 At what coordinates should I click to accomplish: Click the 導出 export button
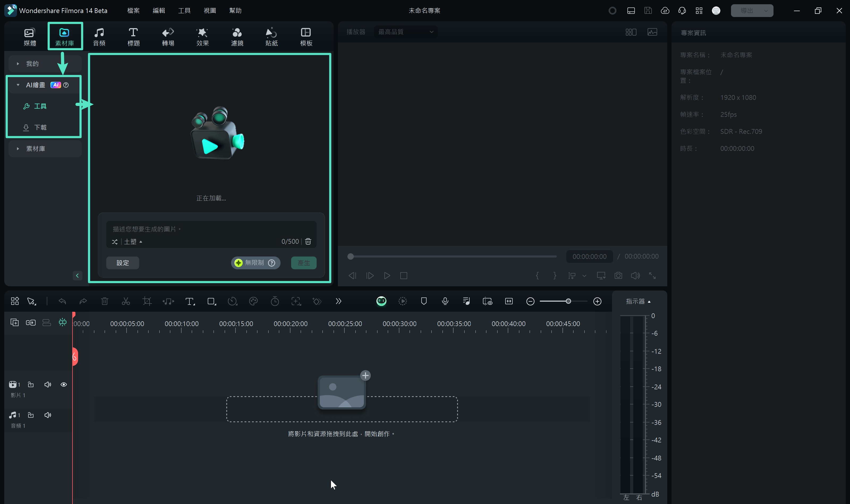click(752, 11)
